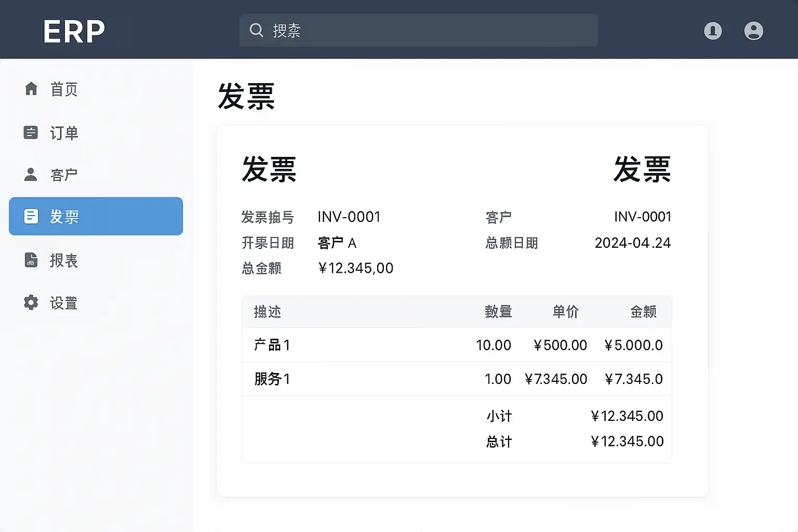Click the 金额 column header
Screen dimensions: 798x532
coord(643,312)
